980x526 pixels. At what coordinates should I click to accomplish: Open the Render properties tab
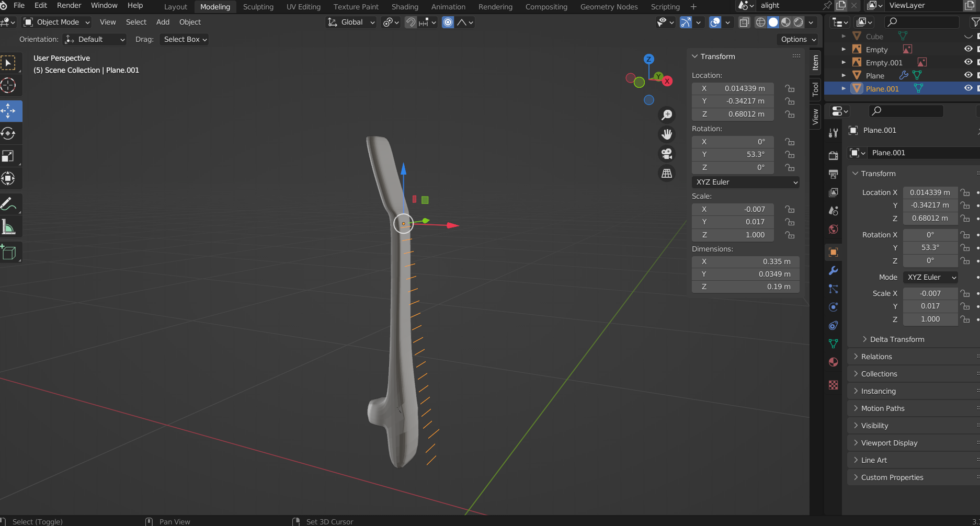[834, 156]
